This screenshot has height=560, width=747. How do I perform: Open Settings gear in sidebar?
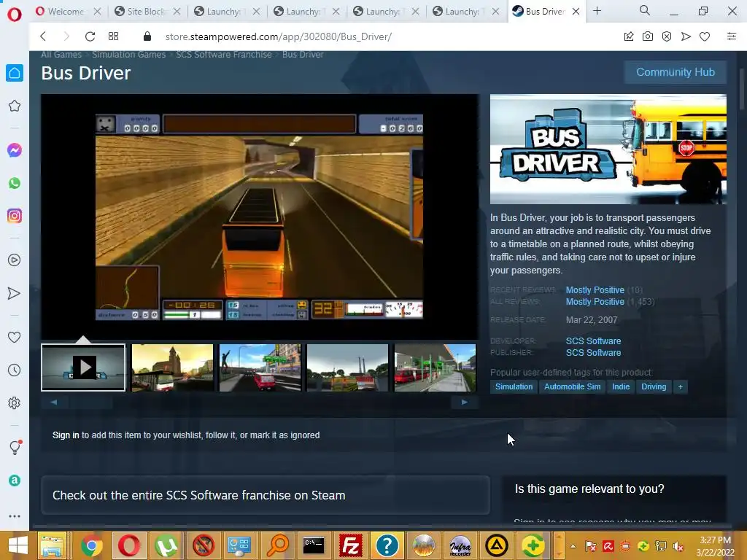[x=15, y=403]
